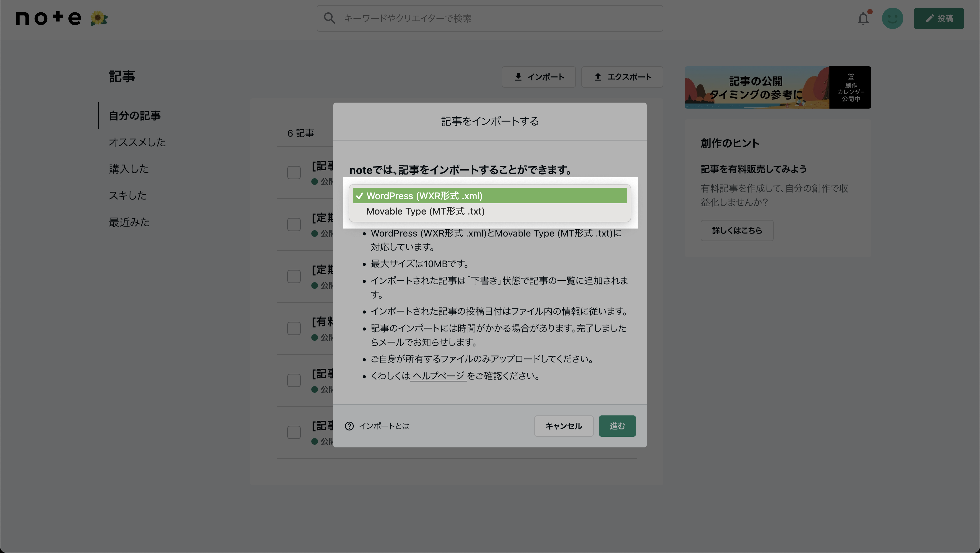Click the 投稿 post button
The image size is (980, 553).
pyautogui.click(x=939, y=18)
